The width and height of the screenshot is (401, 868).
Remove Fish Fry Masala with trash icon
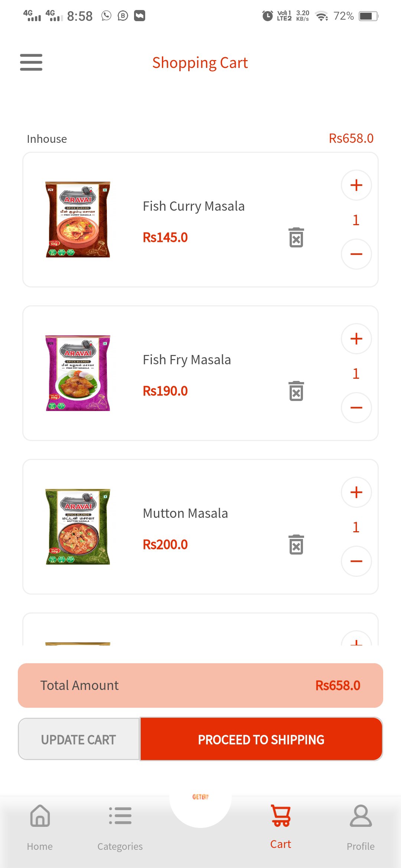[296, 391]
